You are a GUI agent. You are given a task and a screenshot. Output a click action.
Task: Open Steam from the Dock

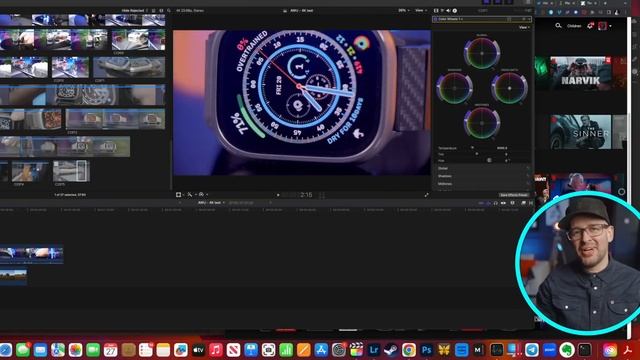point(391,350)
